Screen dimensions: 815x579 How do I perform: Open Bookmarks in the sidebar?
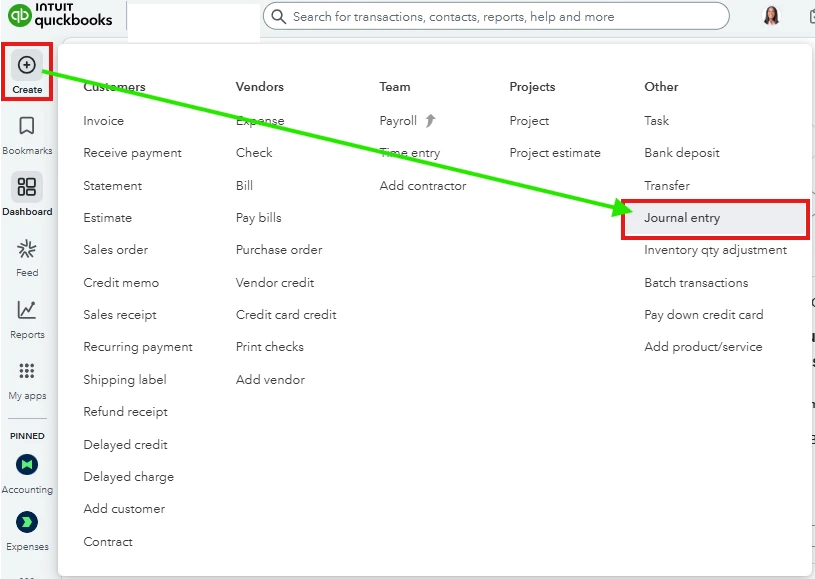point(27,135)
